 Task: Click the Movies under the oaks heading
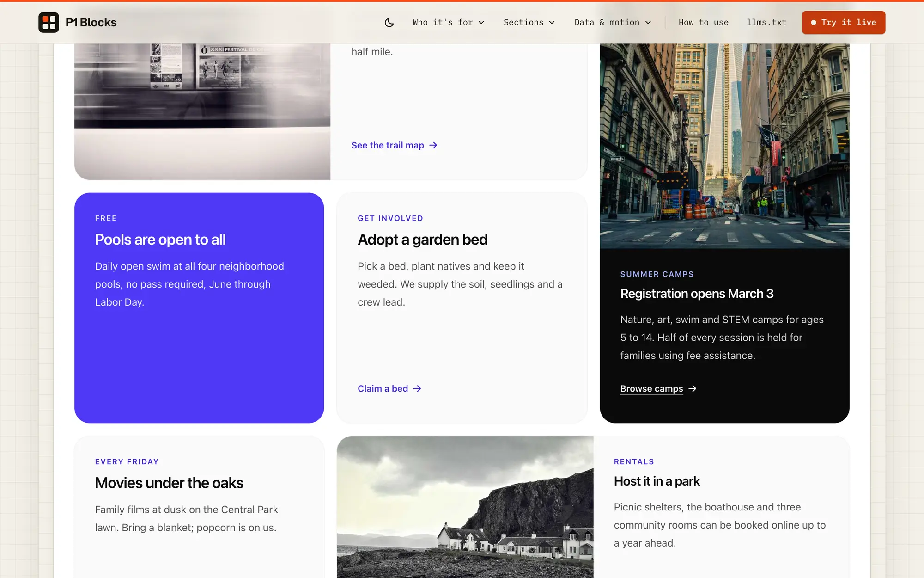coord(169,483)
